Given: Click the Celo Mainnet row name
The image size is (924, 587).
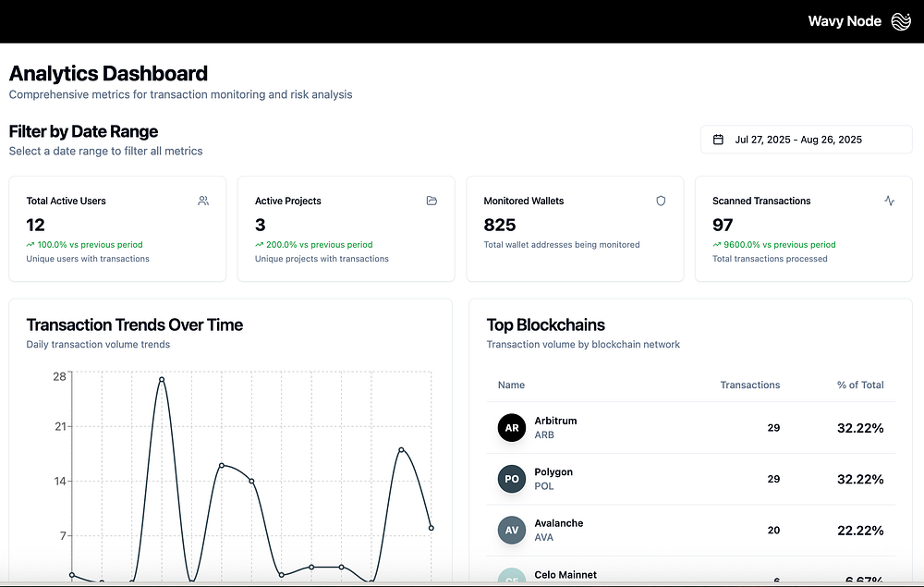Looking at the screenshot, I should click(x=565, y=575).
